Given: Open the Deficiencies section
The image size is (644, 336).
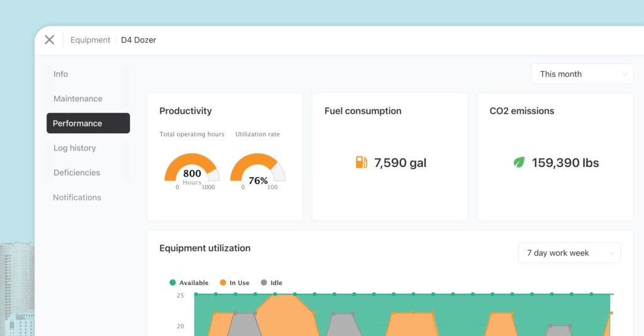Looking at the screenshot, I should (77, 173).
